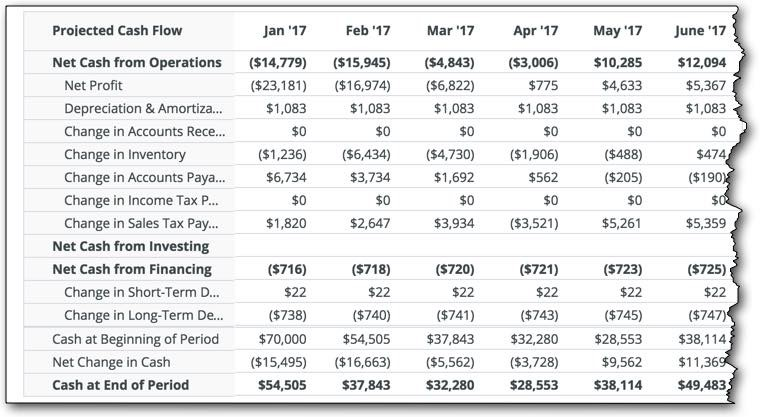Viewport: 763px width, 417px height.
Task: Click Apr '17 Change in Sales Tax ($3,521)
Action: point(534,224)
